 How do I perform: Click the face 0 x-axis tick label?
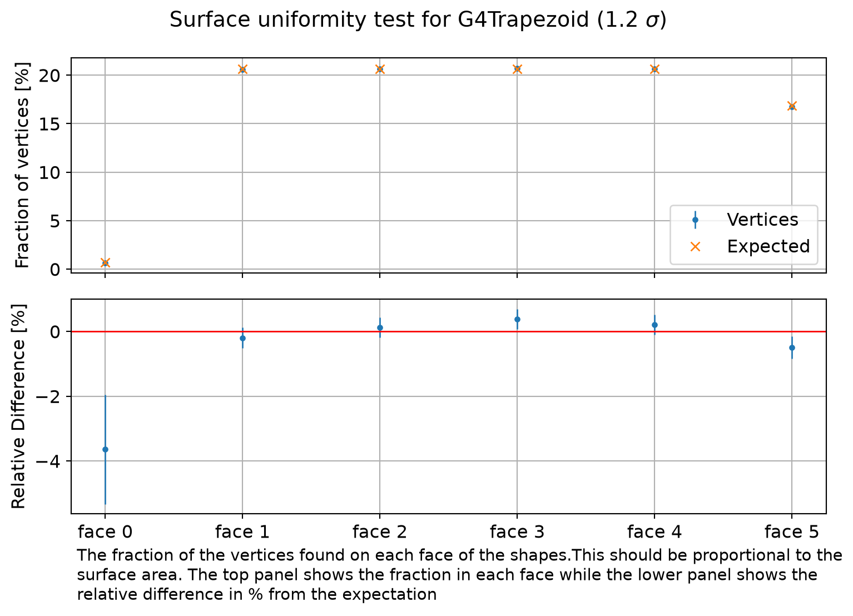(105, 532)
